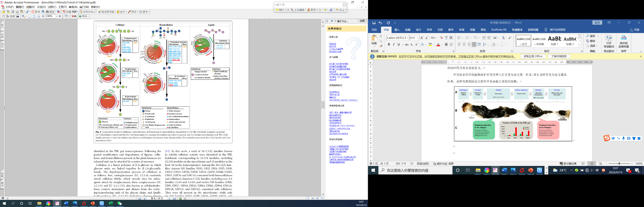Click 登录 sign-in button in Word

pyautogui.click(x=597, y=23)
